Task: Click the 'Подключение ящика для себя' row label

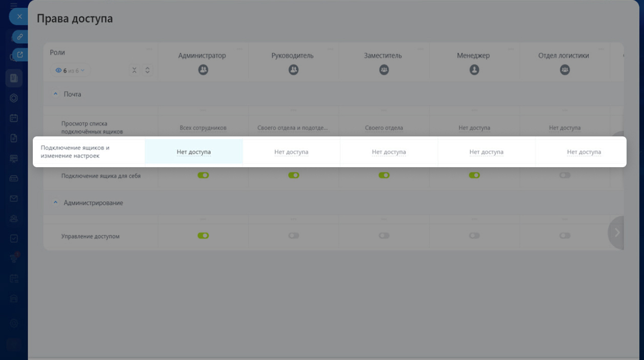Action: click(101, 176)
